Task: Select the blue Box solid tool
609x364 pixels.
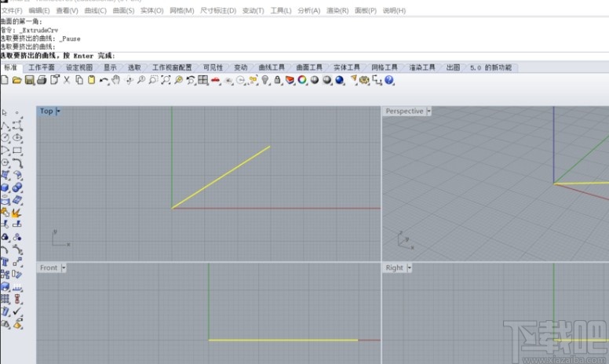Action: (5, 187)
